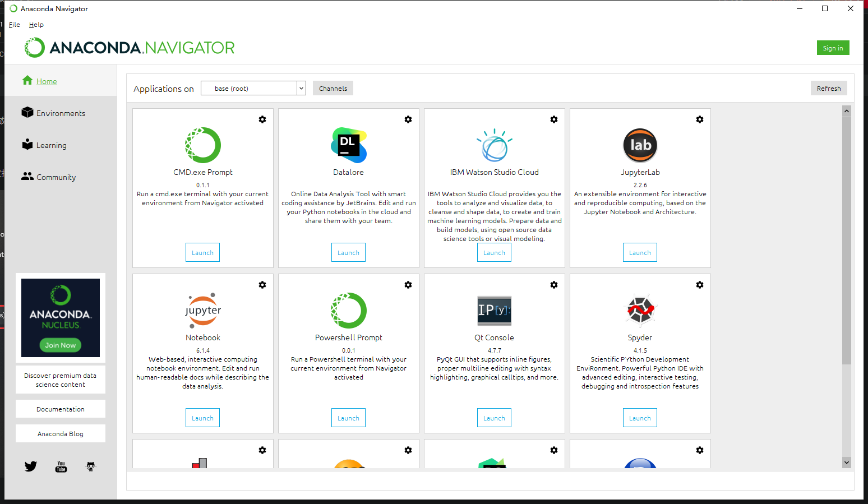The image size is (868, 504).
Task: Click the Datalore DL logo
Action: pos(349,145)
